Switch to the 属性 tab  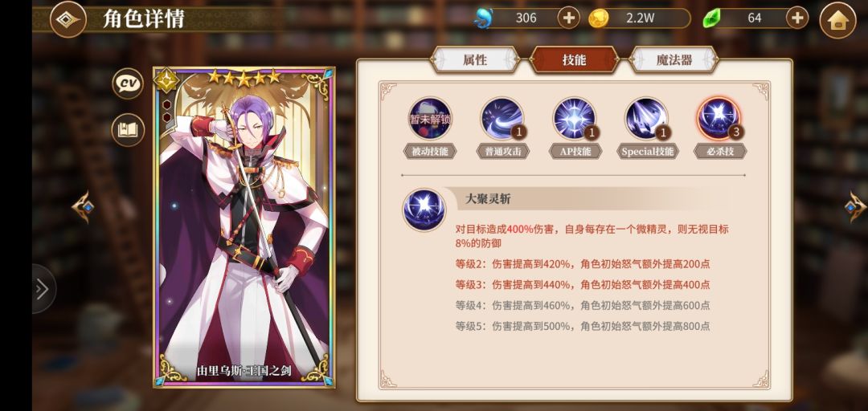coord(475,59)
